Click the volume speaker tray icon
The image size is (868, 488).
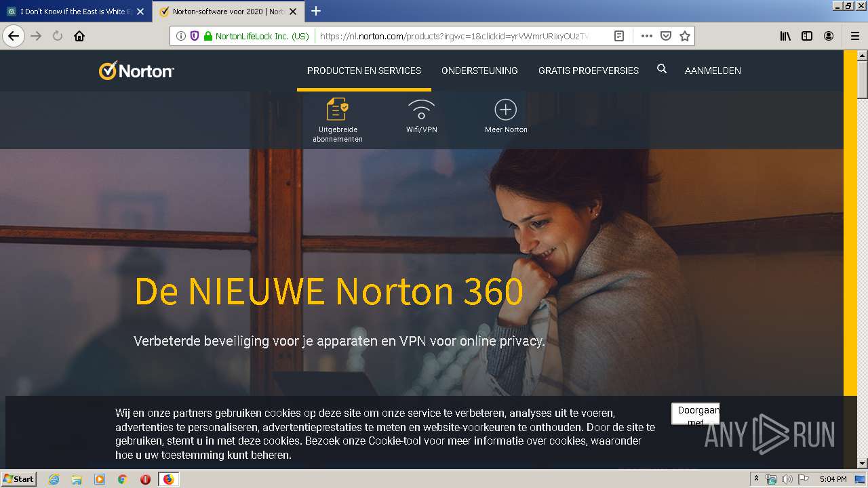click(786, 479)
